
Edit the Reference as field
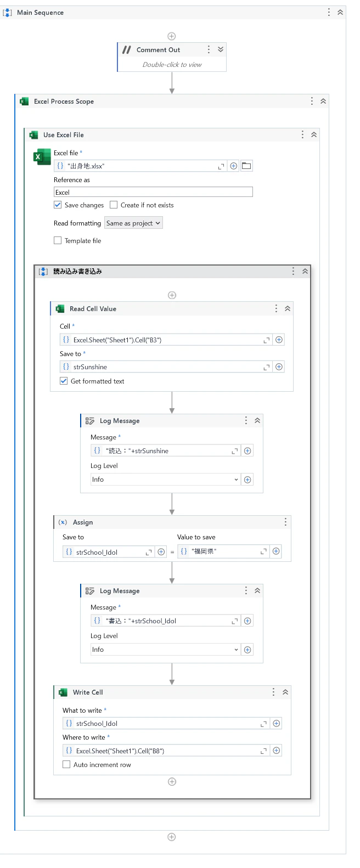point(153,192)
